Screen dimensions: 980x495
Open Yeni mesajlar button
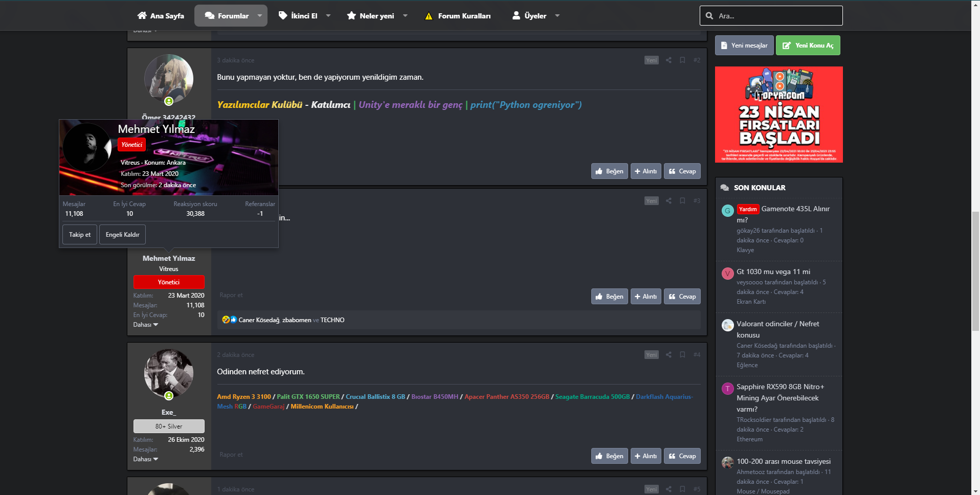(x=744, y=46)
